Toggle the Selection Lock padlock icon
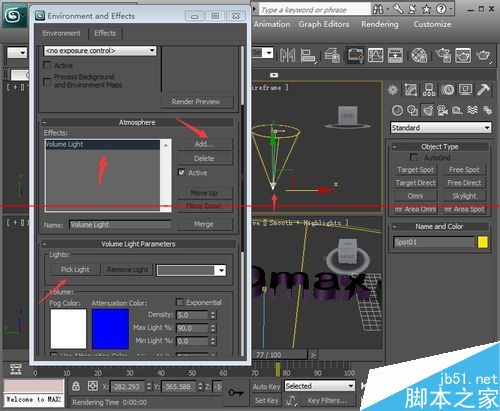Viewport: 500px width, 411px height. [76, 386]
